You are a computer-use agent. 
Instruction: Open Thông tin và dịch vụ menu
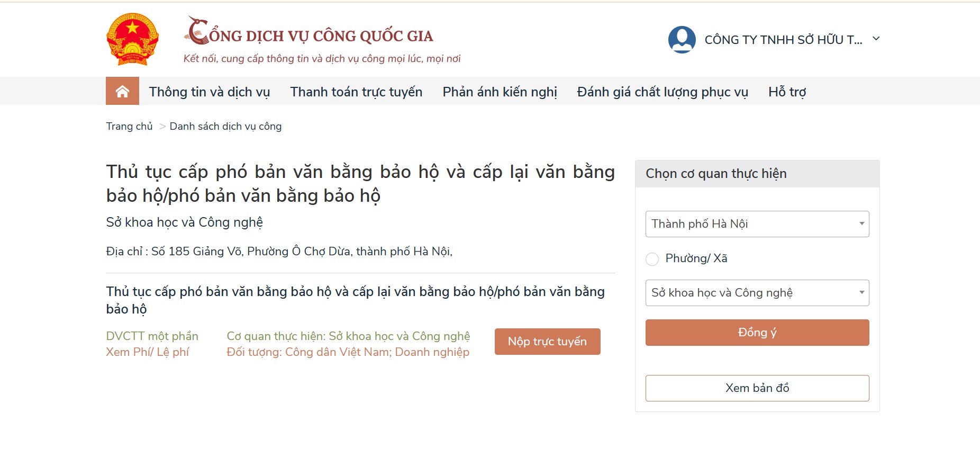point(210,92)
